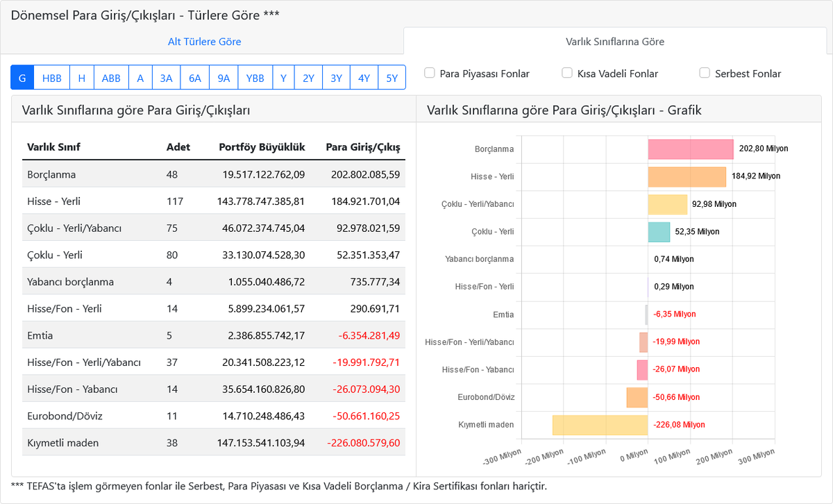Click portfolio size 143.778.747.385,81
Image resolution: width=833 pixels, height=504 pixels.
(261, 201)
